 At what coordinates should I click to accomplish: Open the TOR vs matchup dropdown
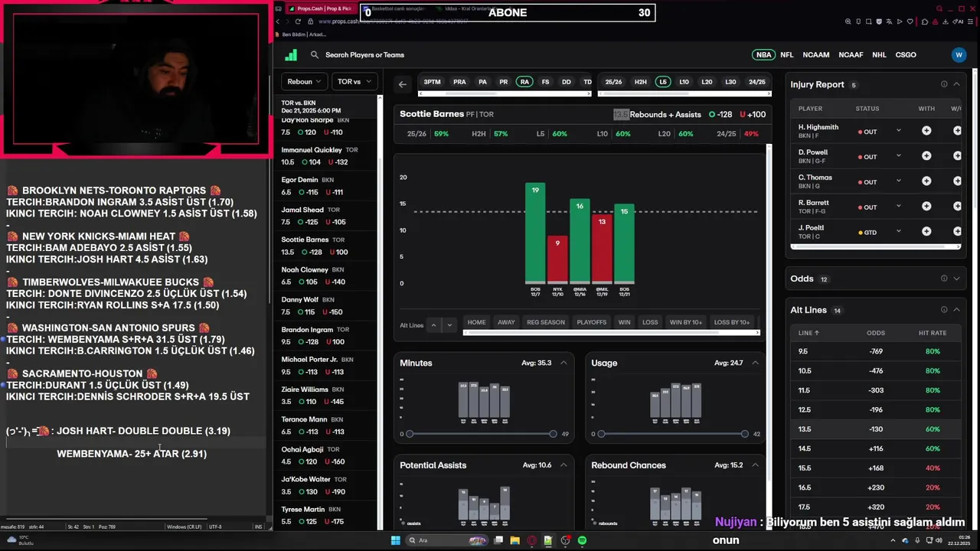point(354,82)
